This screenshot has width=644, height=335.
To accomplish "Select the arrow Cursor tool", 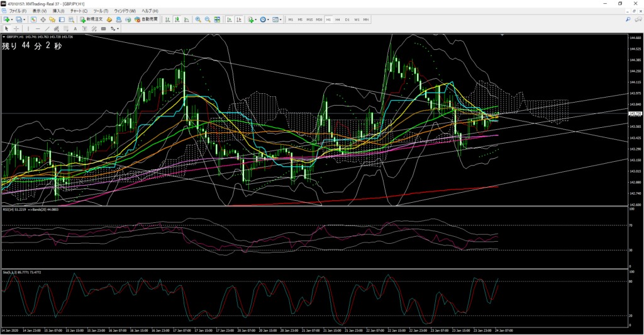I will pos(6,29).
